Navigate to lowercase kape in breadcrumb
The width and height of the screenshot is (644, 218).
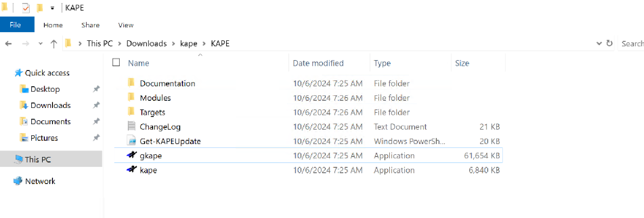pyautogui.click(x=189, y=44)
